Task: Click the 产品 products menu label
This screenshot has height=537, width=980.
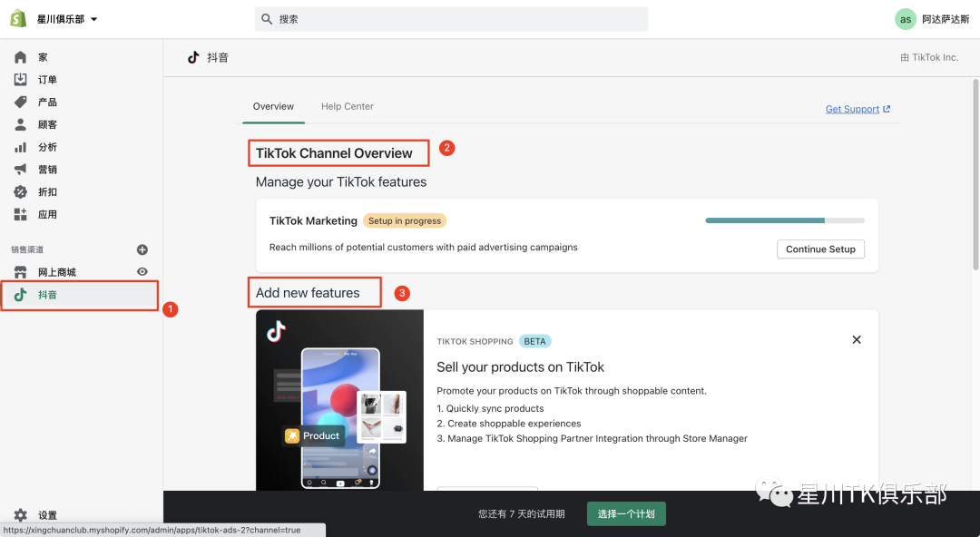Action: [47, 102]
